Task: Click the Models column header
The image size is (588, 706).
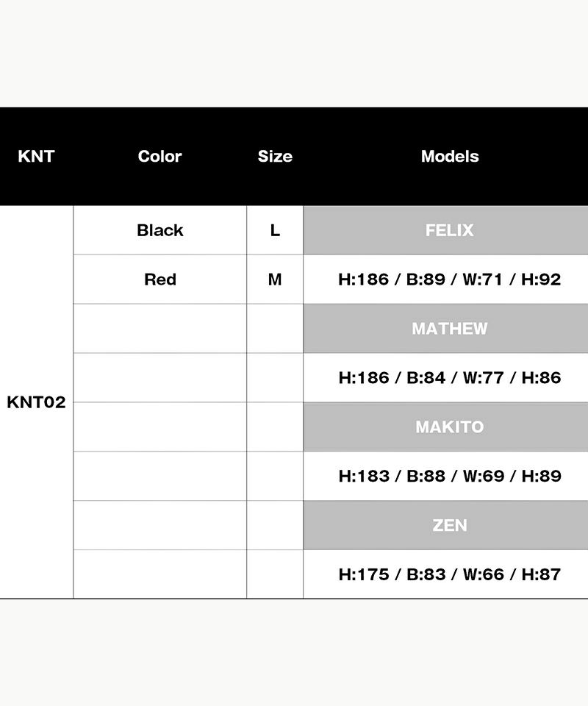Action: click(449, 157)
